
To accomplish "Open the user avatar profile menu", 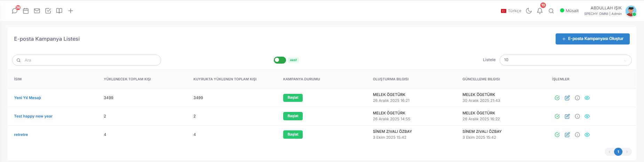I will 631,11.
